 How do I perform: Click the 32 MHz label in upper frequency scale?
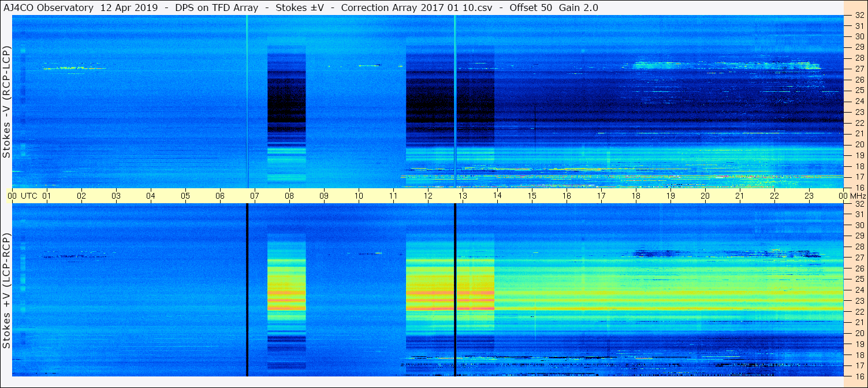(x=859, y=15)
